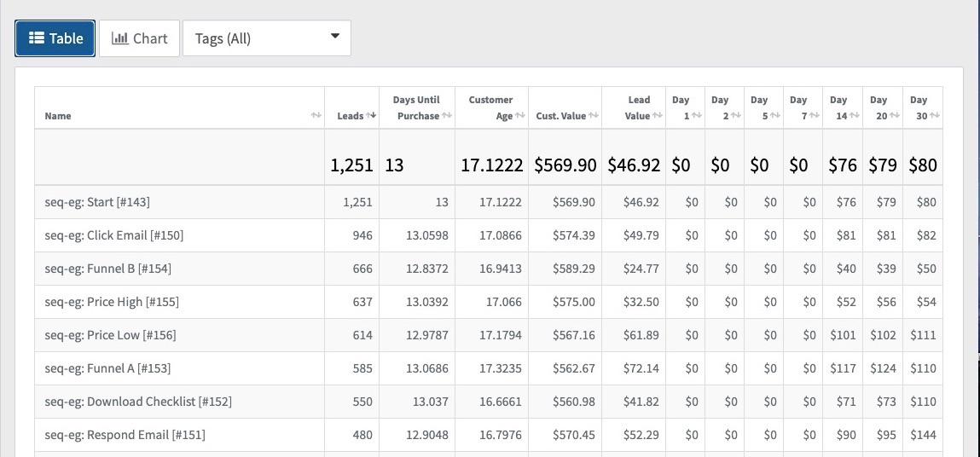Viewport: 980px width, 457px height.
Task: Click days until purchase 12.9048
Action: click(x=427, y=435)
